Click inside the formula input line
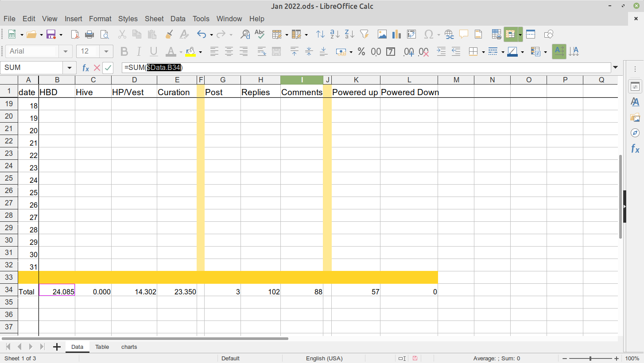This screenshot has width=644, height=363. pyautogui.click(x=366, y=68)
